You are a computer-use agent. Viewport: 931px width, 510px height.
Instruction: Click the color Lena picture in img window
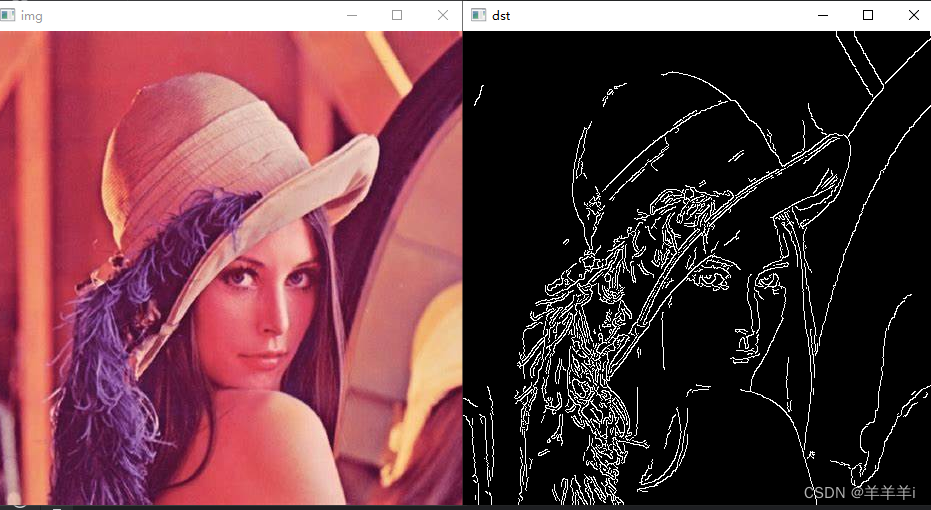(231, 268)
